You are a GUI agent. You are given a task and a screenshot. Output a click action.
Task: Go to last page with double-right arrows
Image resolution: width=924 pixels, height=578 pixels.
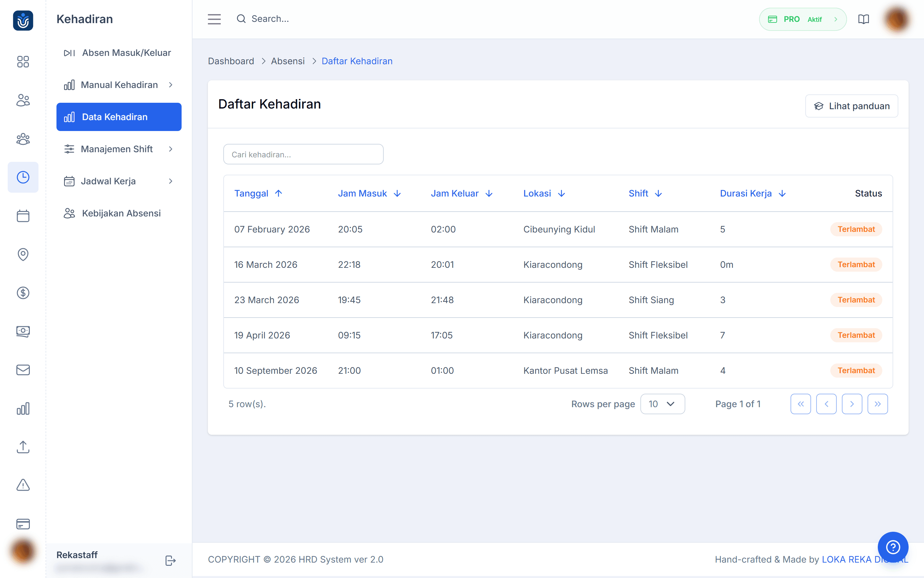coord(877,404)
